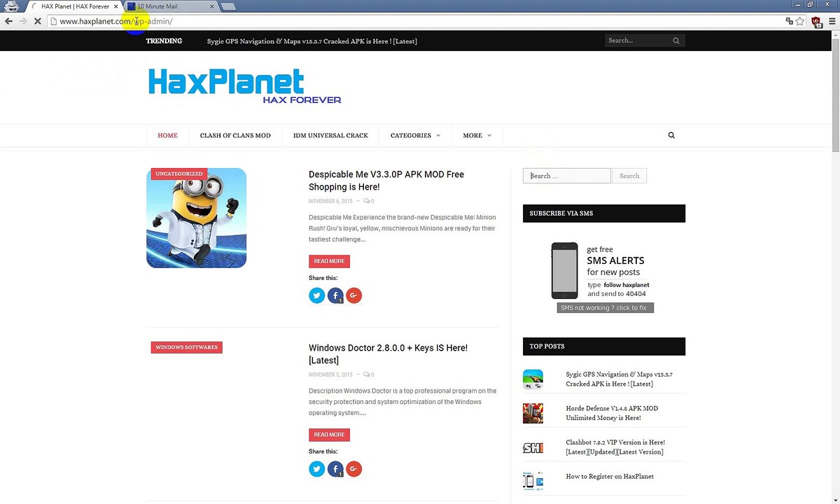Screen dimensions: 840x504
Task: Expand the Categories dropdown menu
Action: (x=415, y=135)
